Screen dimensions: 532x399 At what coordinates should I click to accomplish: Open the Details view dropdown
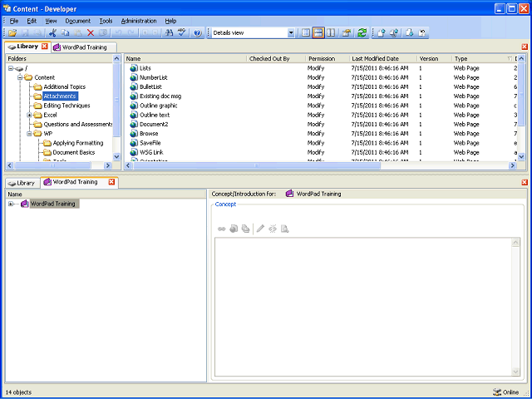click(x=291, y=33)
